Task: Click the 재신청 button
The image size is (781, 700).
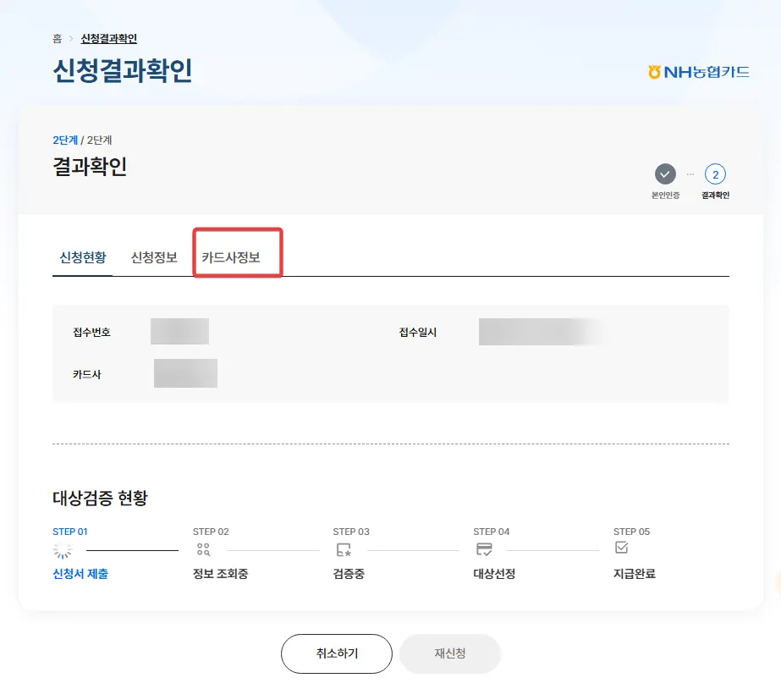Action: [x=450, y=653]
